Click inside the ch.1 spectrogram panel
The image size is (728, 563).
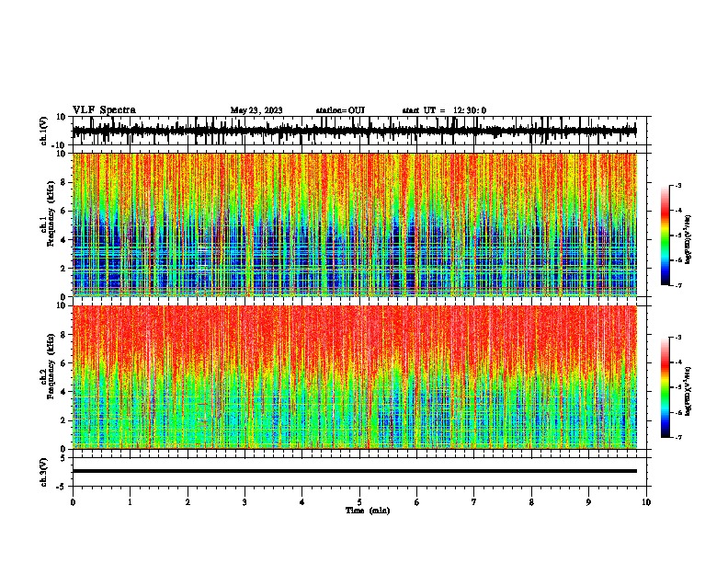[355, 224]
